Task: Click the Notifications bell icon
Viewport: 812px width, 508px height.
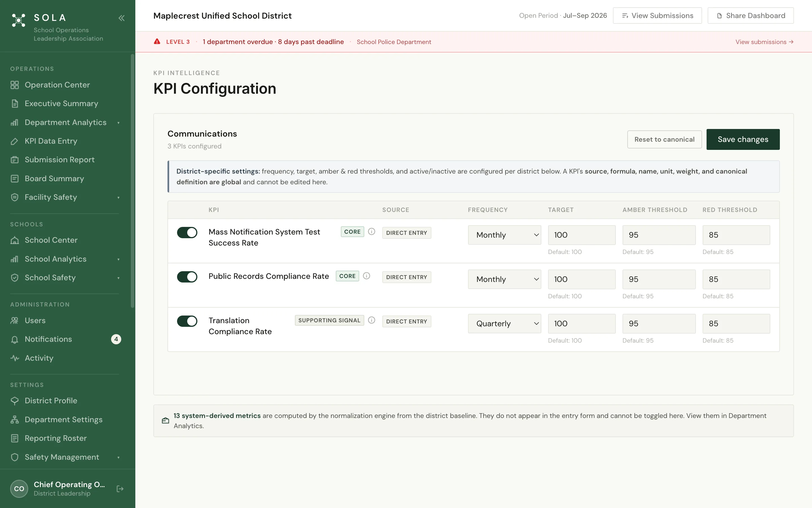Action: (14, 339)
